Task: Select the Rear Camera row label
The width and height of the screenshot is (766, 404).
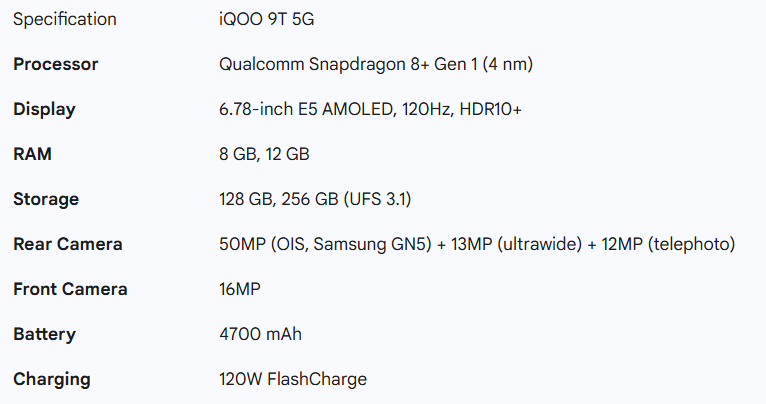Action: pyautogui.click(x=68, y=244)
